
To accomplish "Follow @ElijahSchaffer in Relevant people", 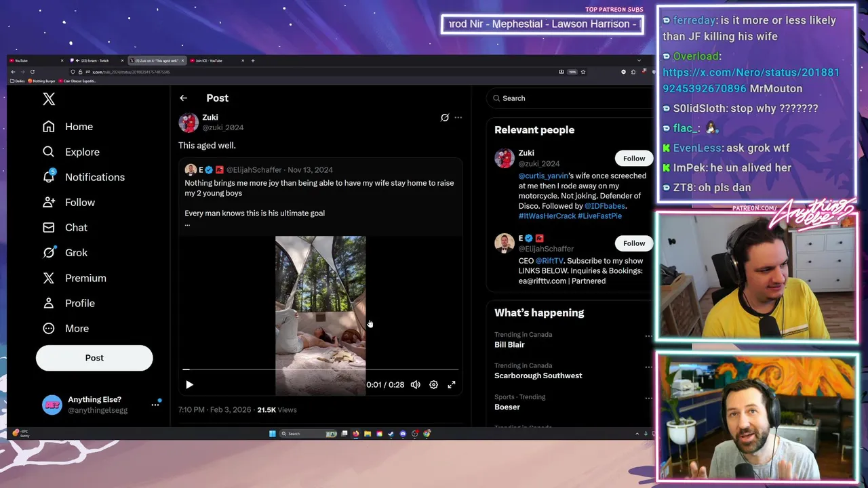I will coord(634,243).
